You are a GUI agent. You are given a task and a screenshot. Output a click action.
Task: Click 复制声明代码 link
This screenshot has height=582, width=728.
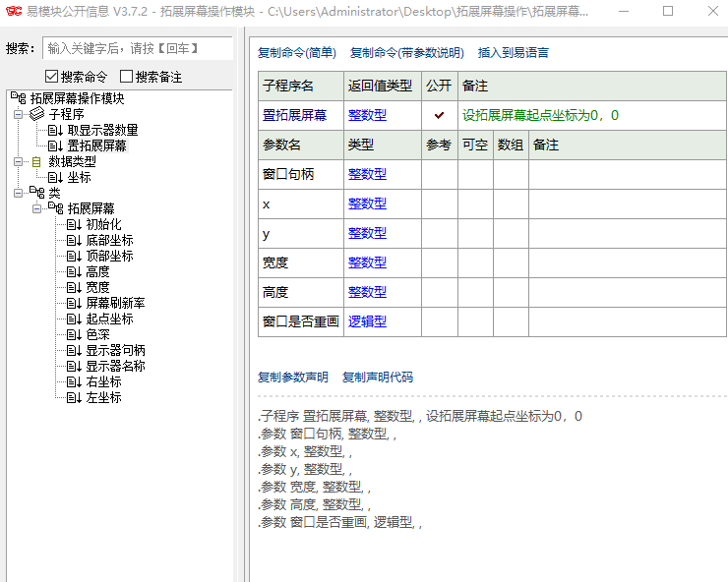coord(377,378)
